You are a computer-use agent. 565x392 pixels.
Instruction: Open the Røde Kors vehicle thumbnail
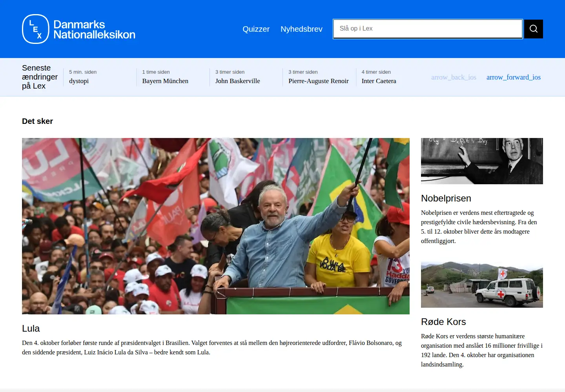(x=482, y=285)
